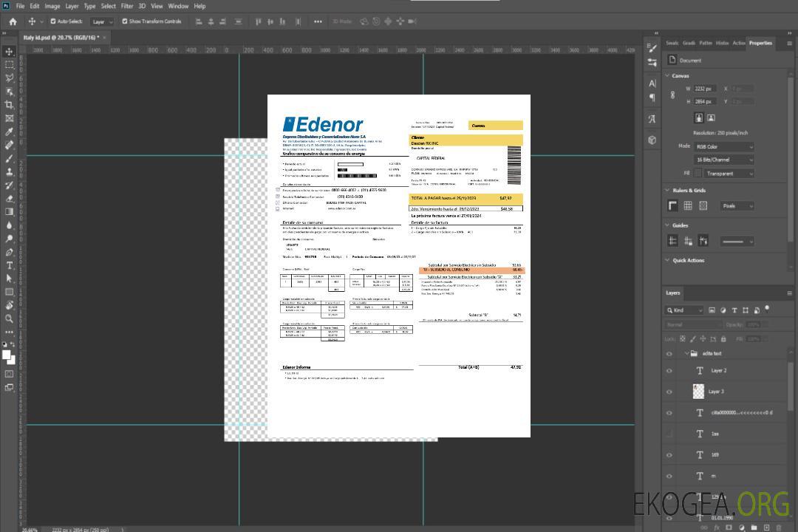The width and height of the screenshot is (798, 532).
Task: Open the Glyphs side panel
Action: pyautogui.click(x=652, y=119)
